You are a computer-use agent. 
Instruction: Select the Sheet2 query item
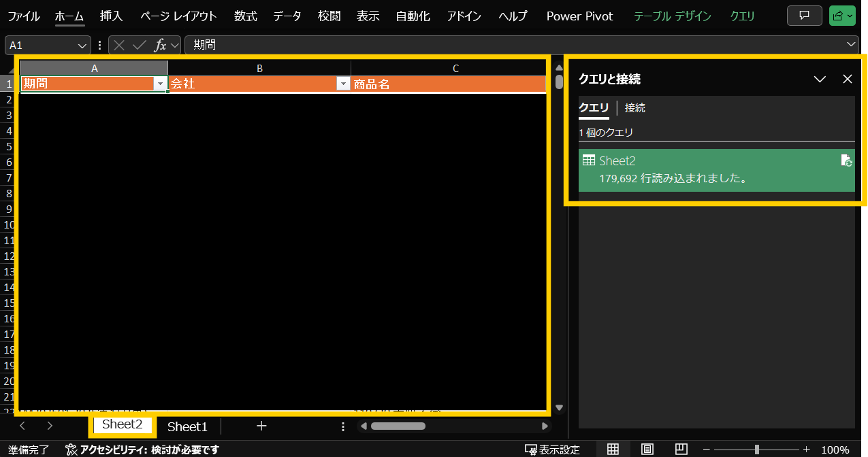pyautogui.click(x=716, y=170)
